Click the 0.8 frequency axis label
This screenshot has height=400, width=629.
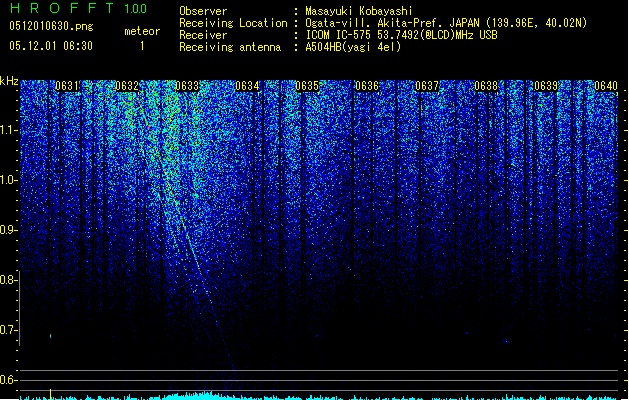coord(8,280)
